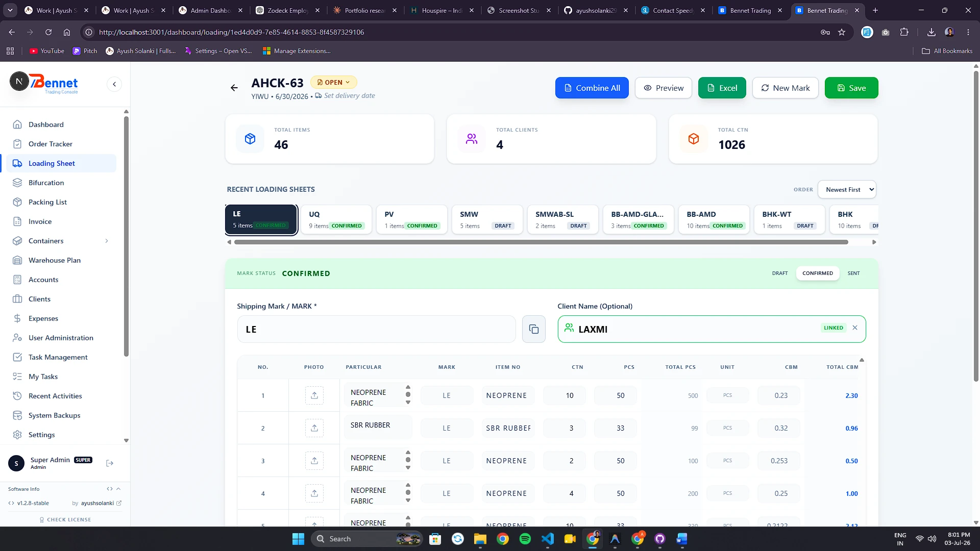Open the Newest First order dropdown
The image size is (980, 551).
(x=847, y=189)
